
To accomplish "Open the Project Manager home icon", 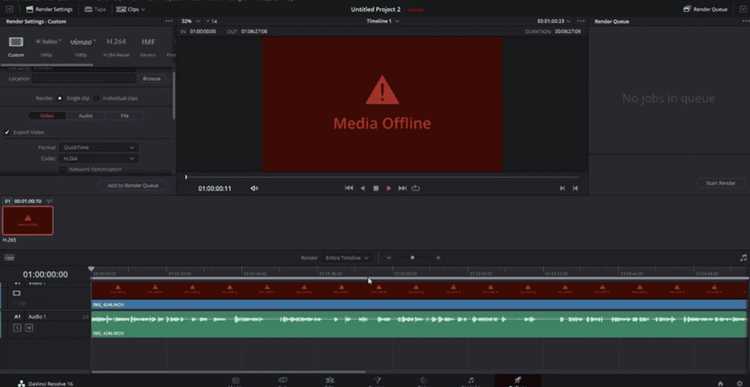I will (x=720, y=383).
